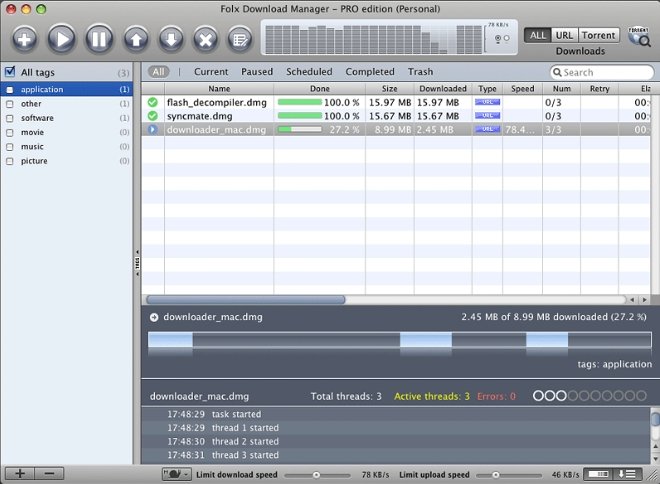Toggle the application tag checkbox
The image size is (660, 484).
(x=10, y=90)
